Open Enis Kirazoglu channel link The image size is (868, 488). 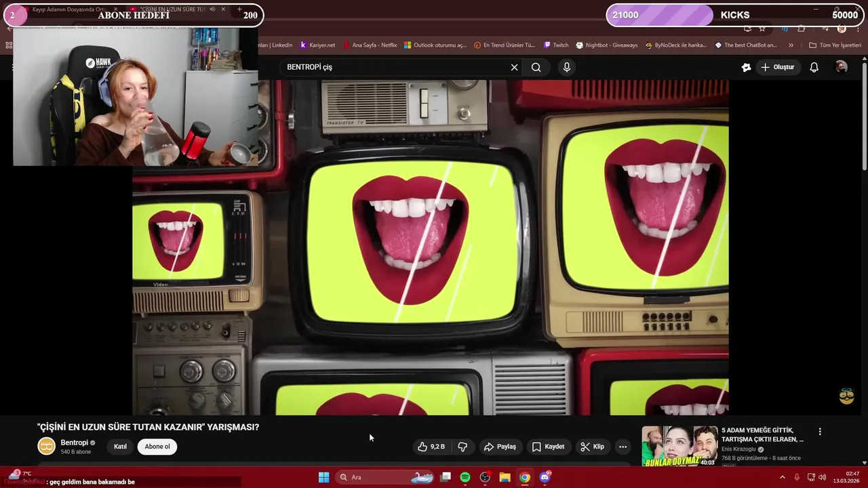[739, 449]
